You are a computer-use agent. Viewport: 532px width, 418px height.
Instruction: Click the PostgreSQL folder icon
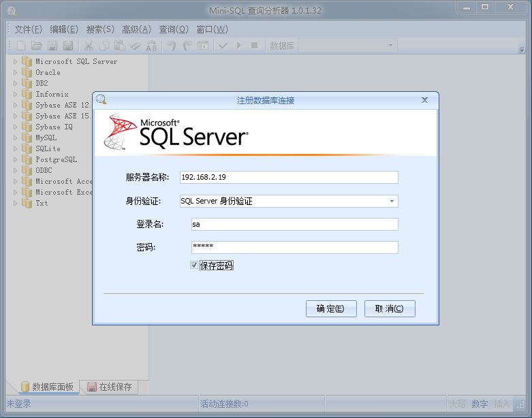pos(27,159)
